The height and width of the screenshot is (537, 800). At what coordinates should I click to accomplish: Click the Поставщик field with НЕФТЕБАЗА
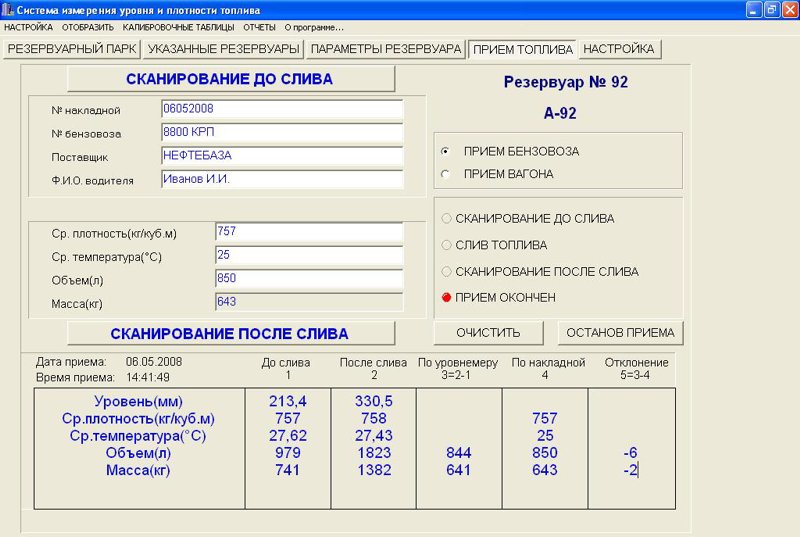(282, 156)
